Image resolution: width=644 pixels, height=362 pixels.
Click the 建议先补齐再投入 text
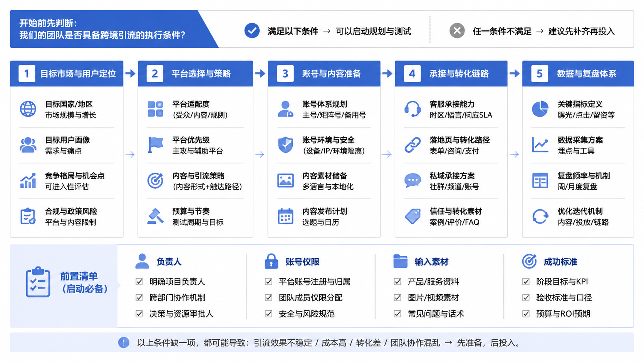[581, 31]
